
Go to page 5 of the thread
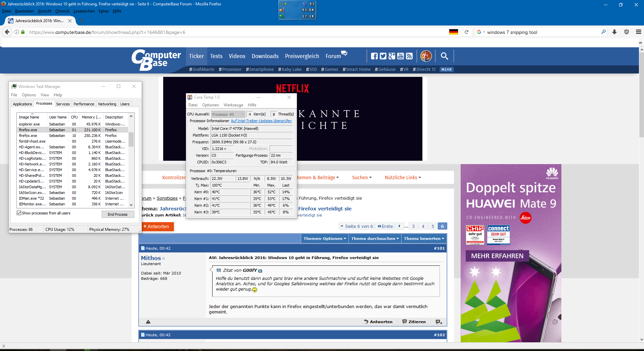coord(432,226)
